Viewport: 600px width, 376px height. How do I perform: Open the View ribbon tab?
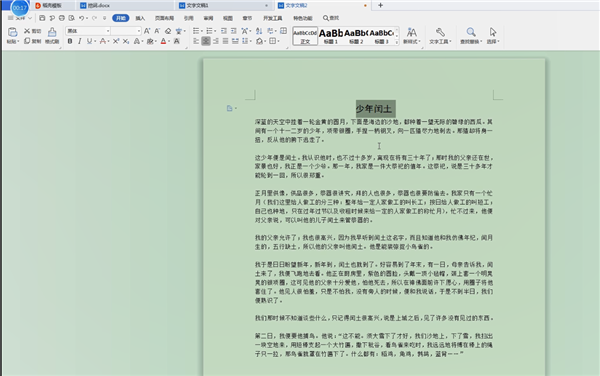tap(228, 18)
